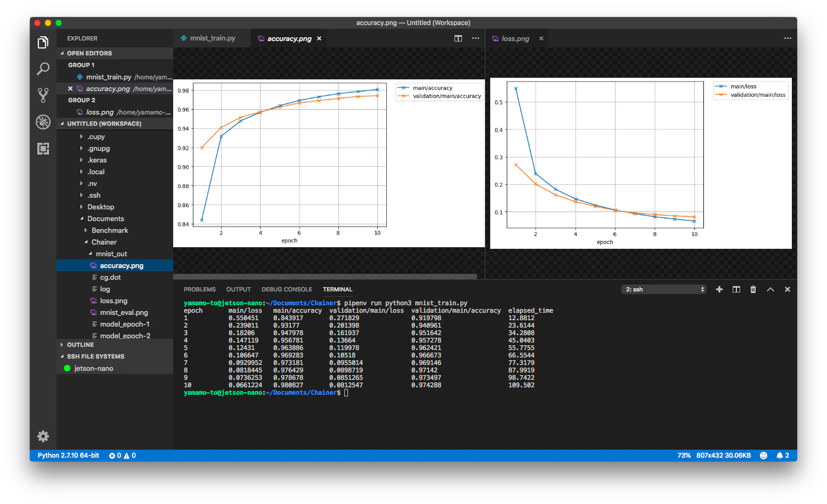The width and height of the screenshot is (827, 504).
Task: Show notifications from the bell icon
Action: [783, 456]
